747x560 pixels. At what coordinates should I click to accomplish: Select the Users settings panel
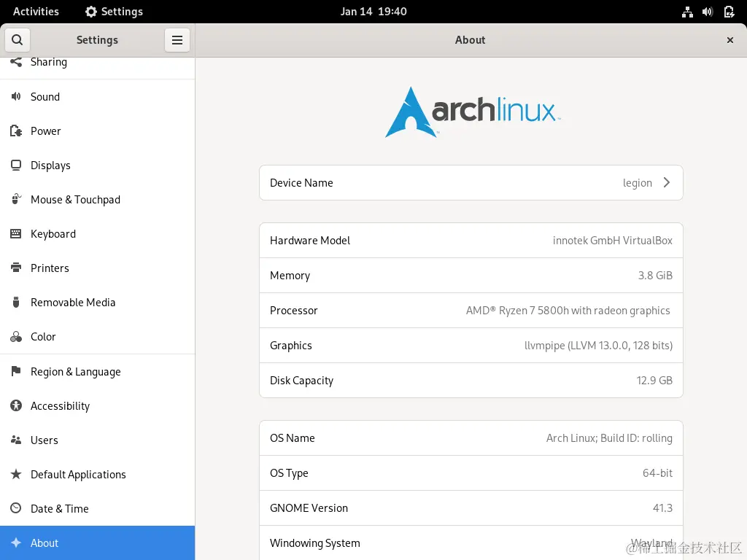pyautogui.click(x=44, y=440)
